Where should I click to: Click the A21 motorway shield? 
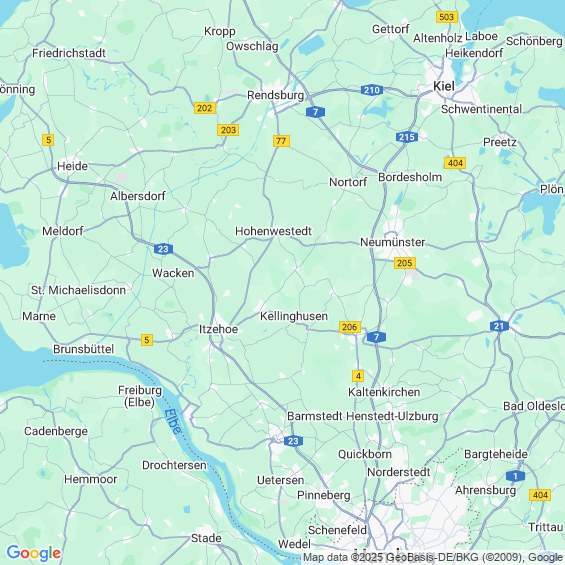pyautogui.click(x=499, y=326)
